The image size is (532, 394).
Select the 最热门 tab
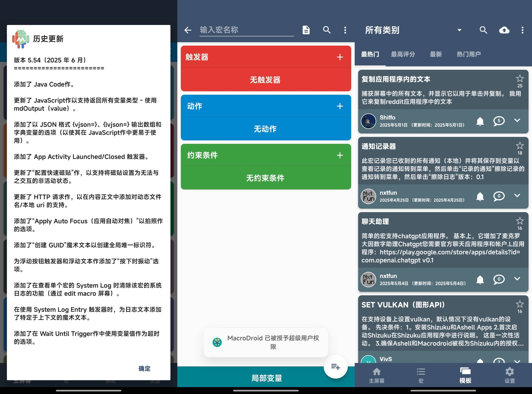click(370, 54)
